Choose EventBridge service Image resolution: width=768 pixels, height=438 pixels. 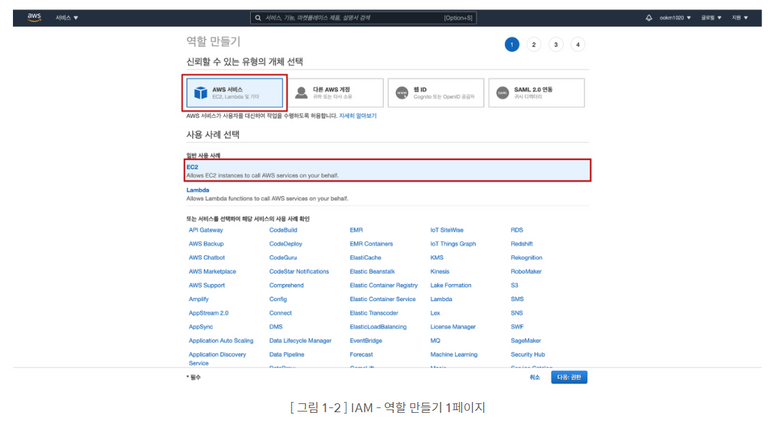tap(366, 341)
